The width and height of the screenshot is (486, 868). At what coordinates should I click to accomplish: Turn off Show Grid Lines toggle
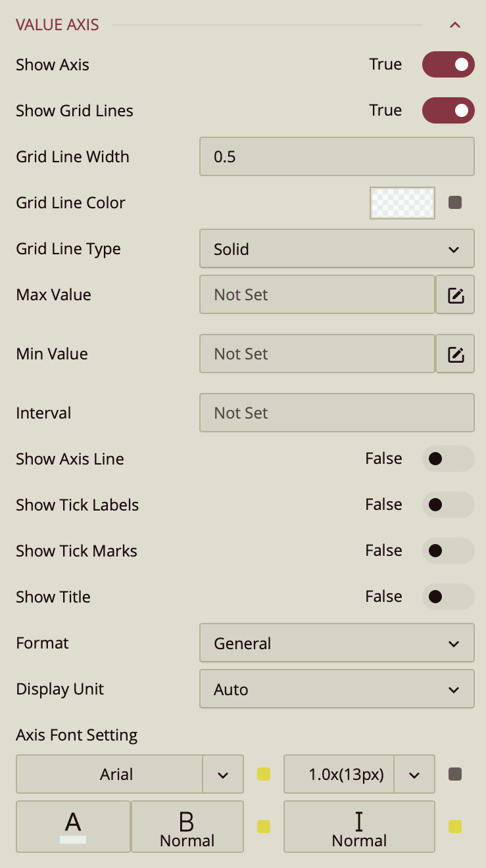point(448,110)
